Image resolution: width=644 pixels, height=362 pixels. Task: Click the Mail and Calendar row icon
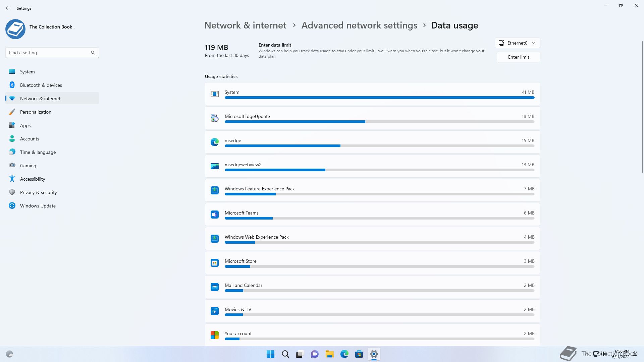pyautogui.click(x=215, y=287)
